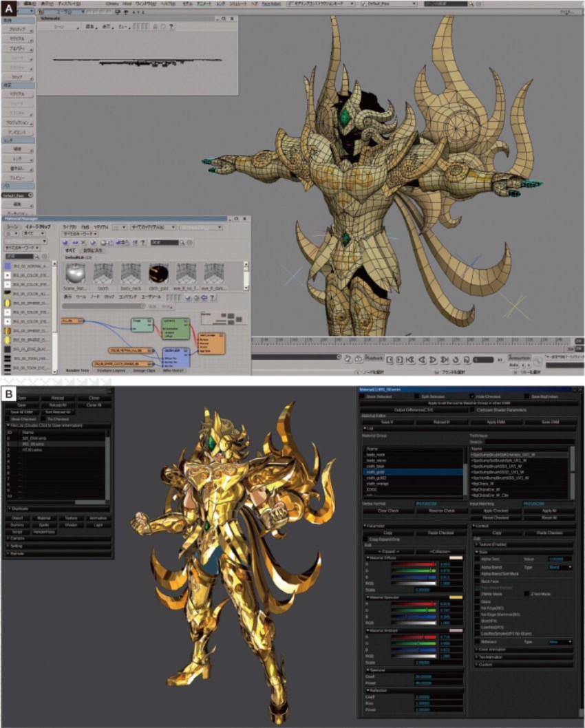Click the Apply Checked button
The width and height of the screenshot is (585, 728).
[496, 511]
